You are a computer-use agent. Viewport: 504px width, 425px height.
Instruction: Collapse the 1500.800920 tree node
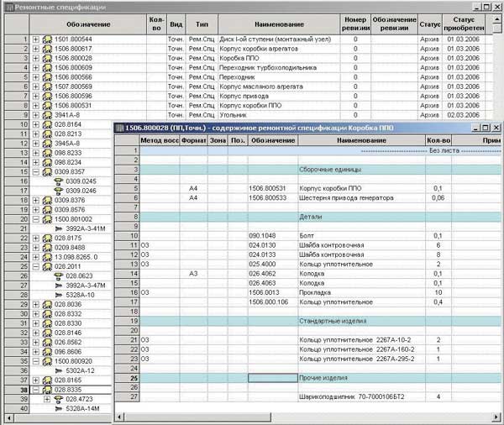35,361
